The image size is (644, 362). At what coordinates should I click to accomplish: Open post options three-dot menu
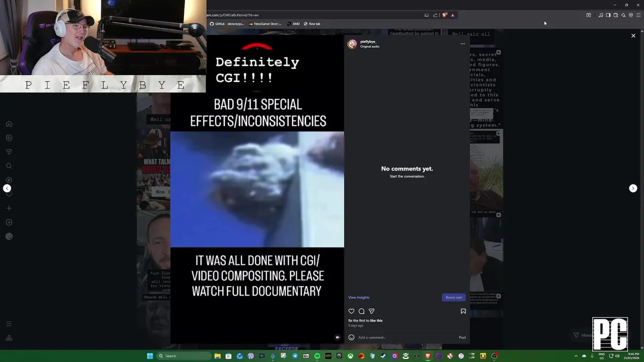(463, 44)
